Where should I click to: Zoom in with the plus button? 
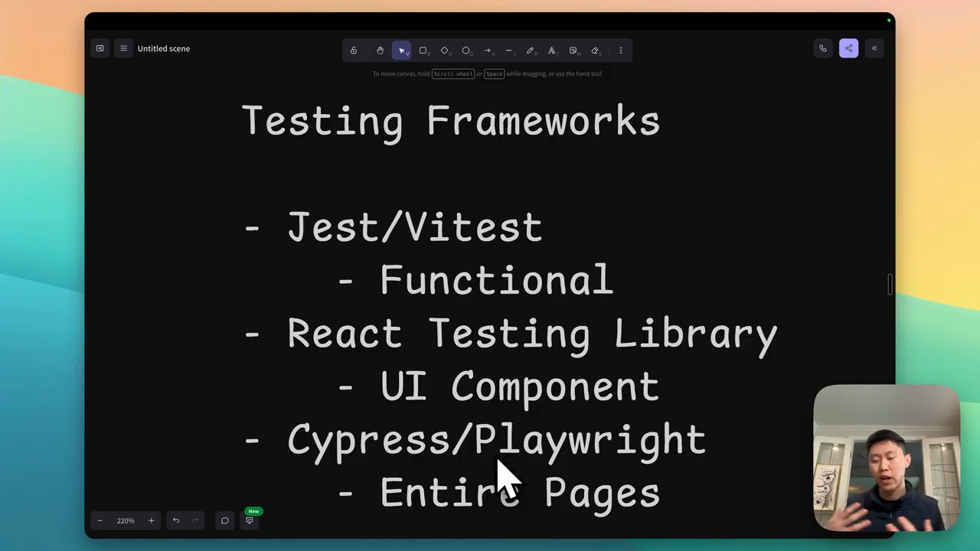coord(151,520)
